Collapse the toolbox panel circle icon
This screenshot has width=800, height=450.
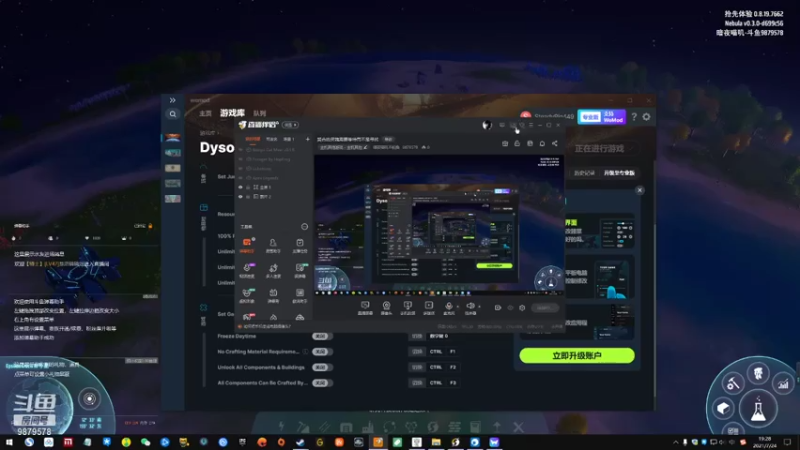304,227
